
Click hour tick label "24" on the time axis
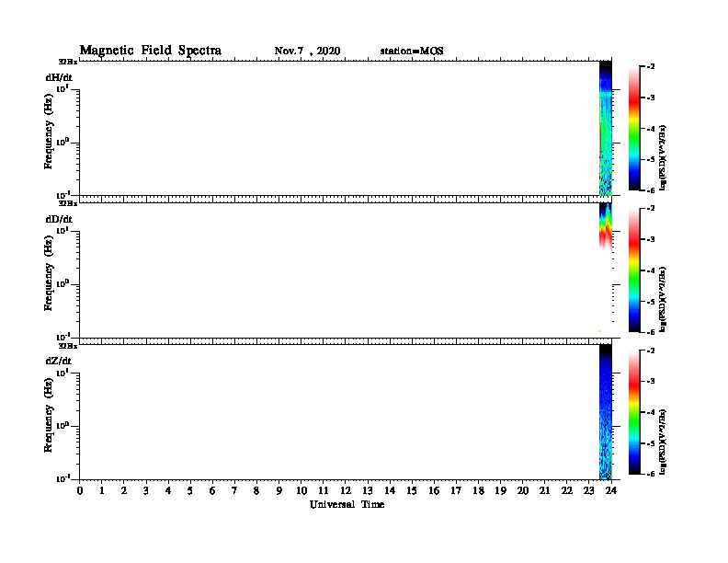(611, 491)
